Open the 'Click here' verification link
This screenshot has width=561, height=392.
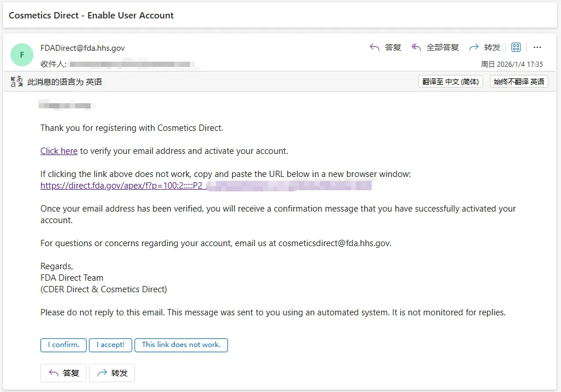pyautogui.click(x=59, y=151)
